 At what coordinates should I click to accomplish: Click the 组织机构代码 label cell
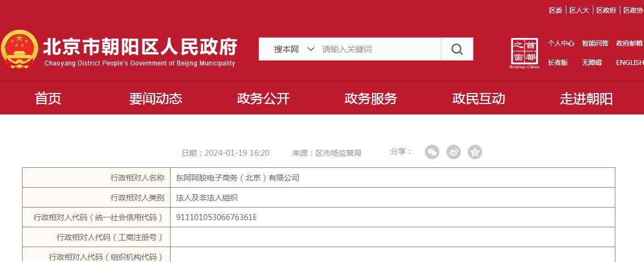pos(96,255)
